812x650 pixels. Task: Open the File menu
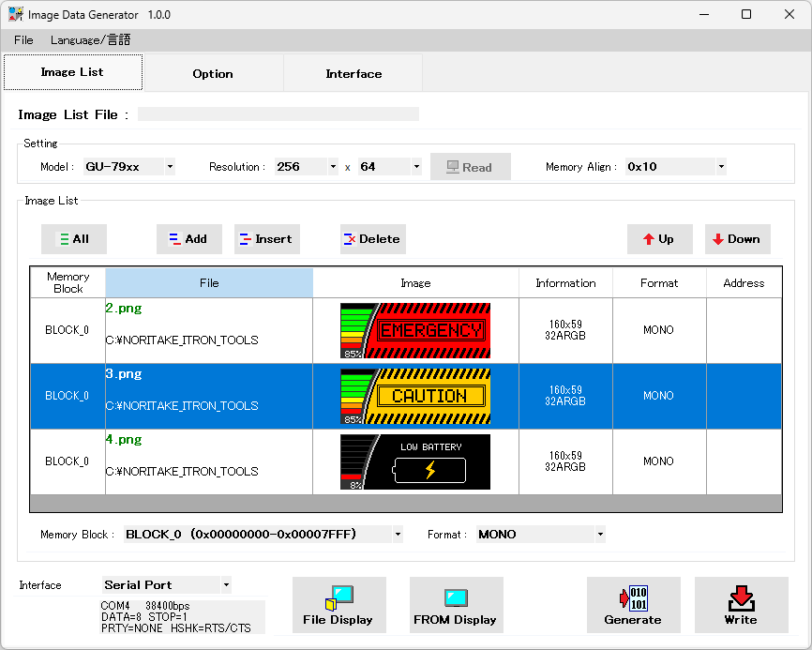click(23, 40)
